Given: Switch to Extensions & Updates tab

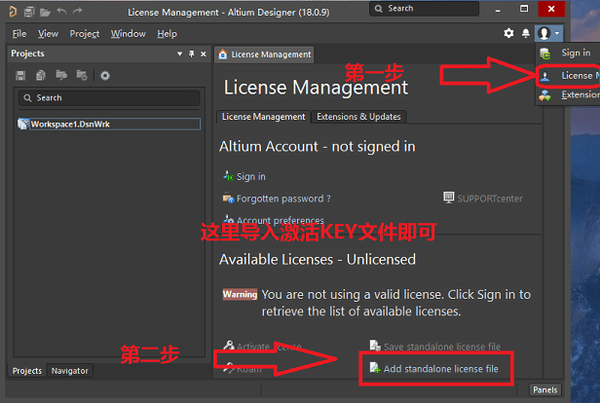Looking at the screenshot, I should [359, 117].
